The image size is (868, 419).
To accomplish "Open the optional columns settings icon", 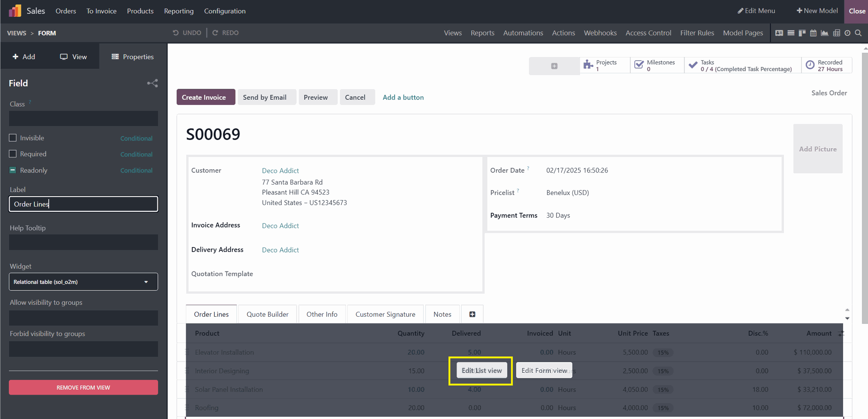I will tap(841, 333).
